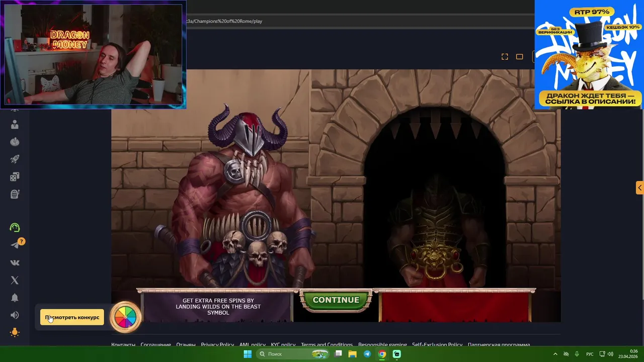The image size is (644, 362).
Task: Open the Privacy Policy footer link
Action: [x=217, y=345]
